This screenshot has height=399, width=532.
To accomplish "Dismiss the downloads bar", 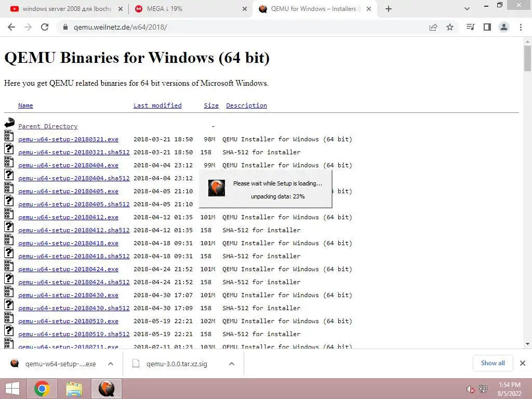I will point(523,363).
